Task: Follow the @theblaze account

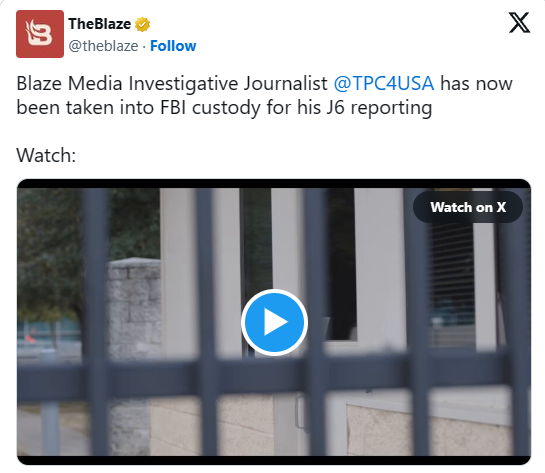Action: (x=173, y=46)
